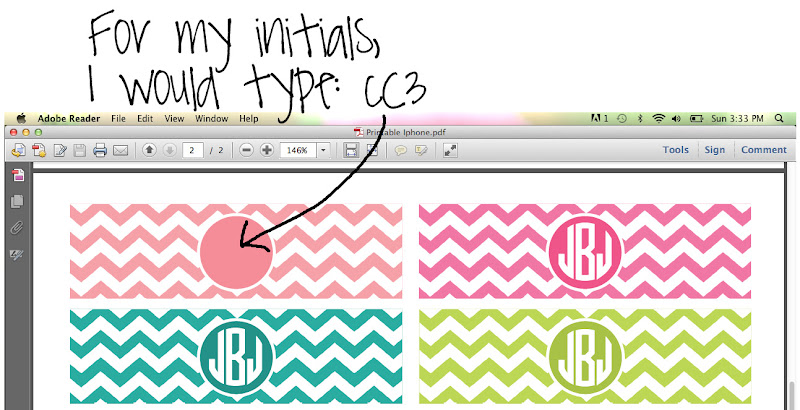
Task: Select the fit-width scrolling mode icon
Action: click(351, 150)
